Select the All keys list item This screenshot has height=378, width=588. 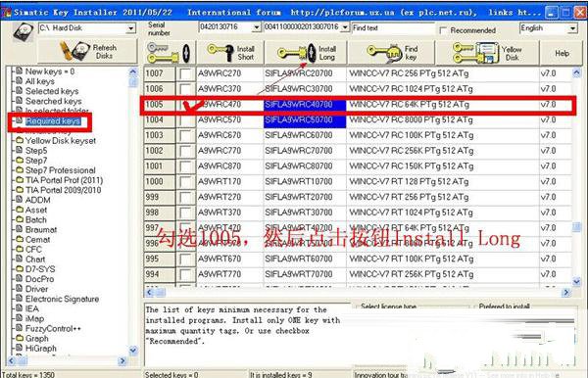coord(40,81)
